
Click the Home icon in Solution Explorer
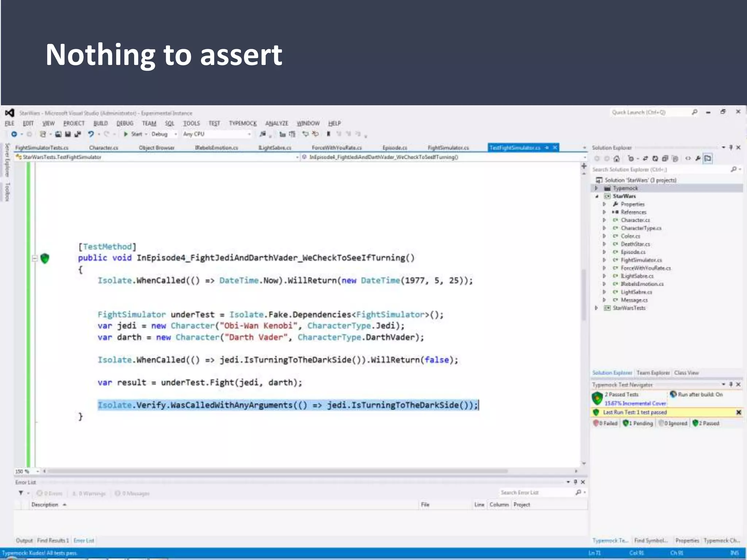[x=617, y=159]
